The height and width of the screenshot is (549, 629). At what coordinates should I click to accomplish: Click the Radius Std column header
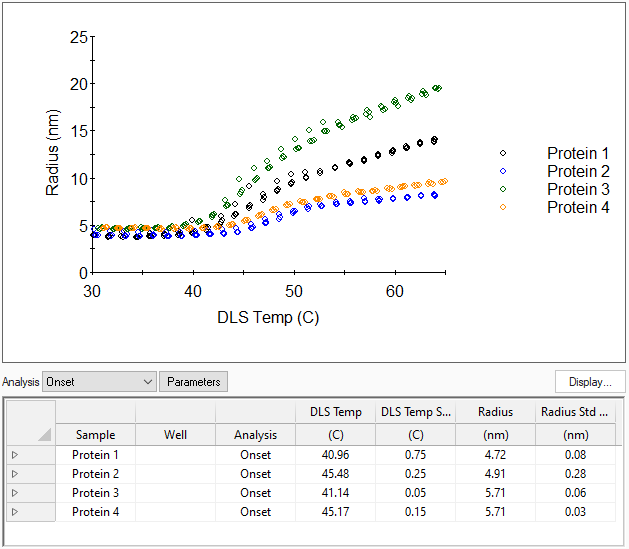(575, 412)
